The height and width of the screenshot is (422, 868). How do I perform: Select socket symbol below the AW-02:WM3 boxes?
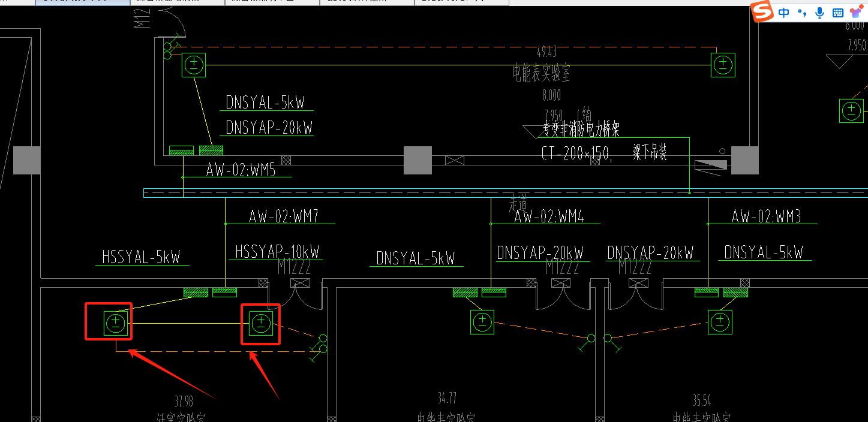(719, 322)
